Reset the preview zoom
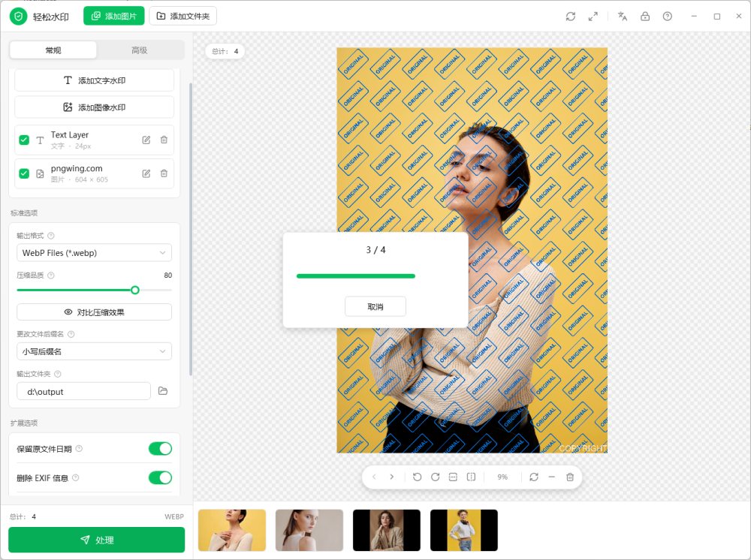Viewport: 751px width, 560px height. (x=534, y=477)
